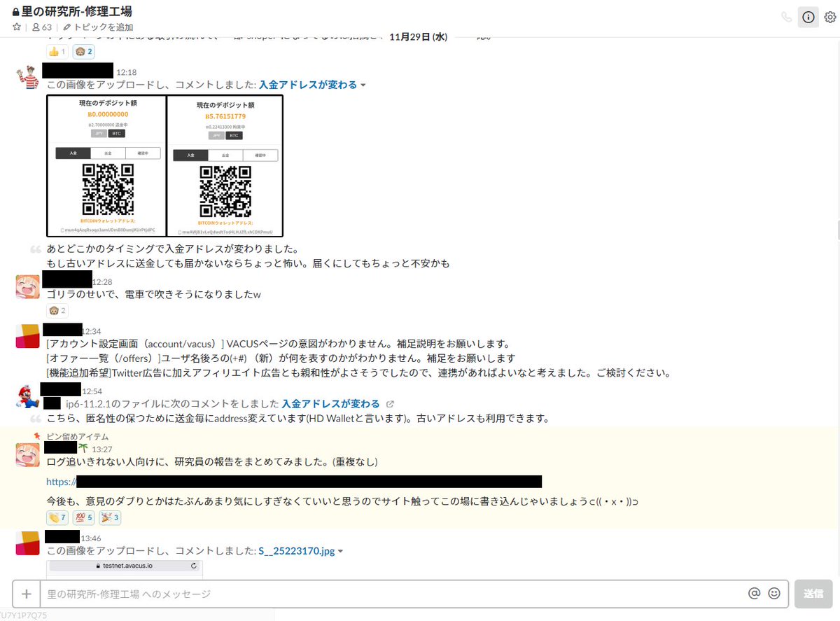Click timestamp 12:28
The width and height of the screenshot is (840, 621).
(x=103, y=281)
